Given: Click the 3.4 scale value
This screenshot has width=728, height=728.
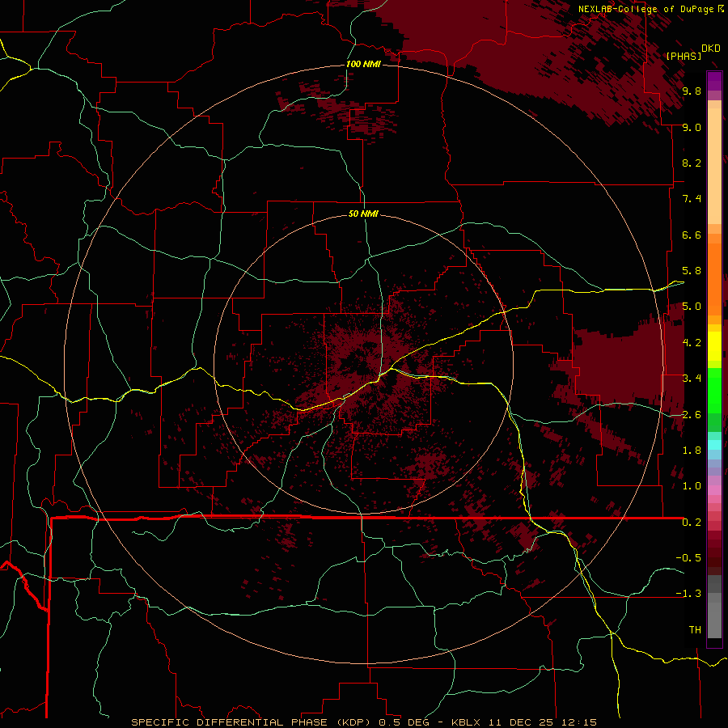Looking at the screenshot, I should click(692, 379).
